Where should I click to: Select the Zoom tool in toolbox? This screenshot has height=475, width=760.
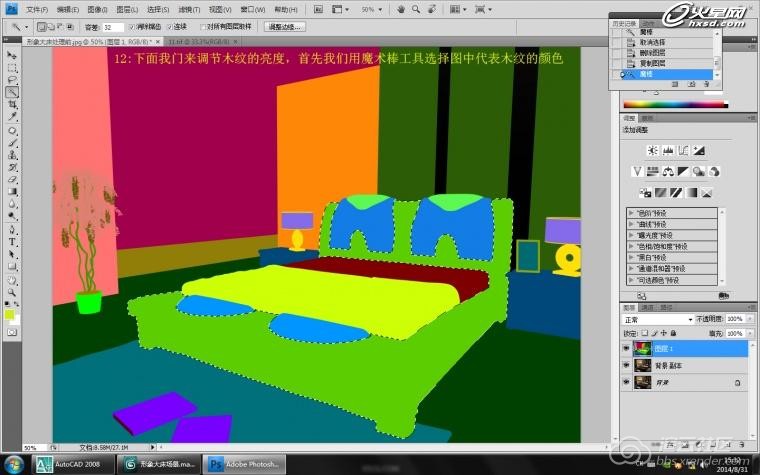click(12, 292)
